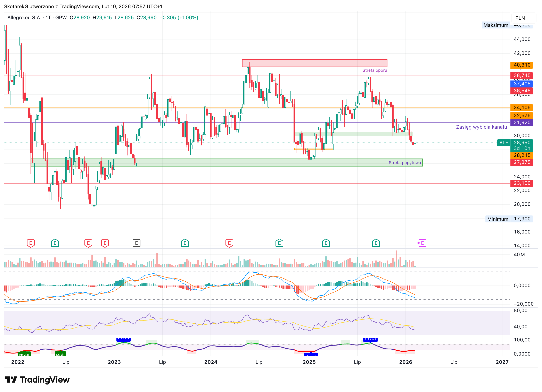The image size is (542, 392).
Task: Click the green earnings E marker after Lip 2025
Action: [376, 243]
